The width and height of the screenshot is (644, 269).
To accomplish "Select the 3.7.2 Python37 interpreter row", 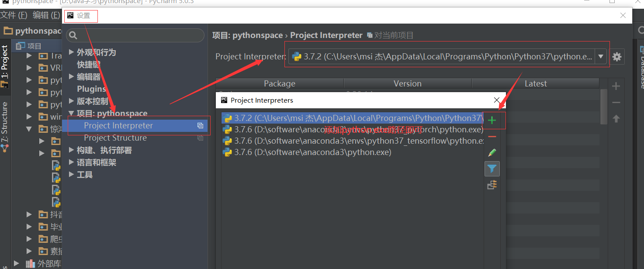I will (353, 118).
